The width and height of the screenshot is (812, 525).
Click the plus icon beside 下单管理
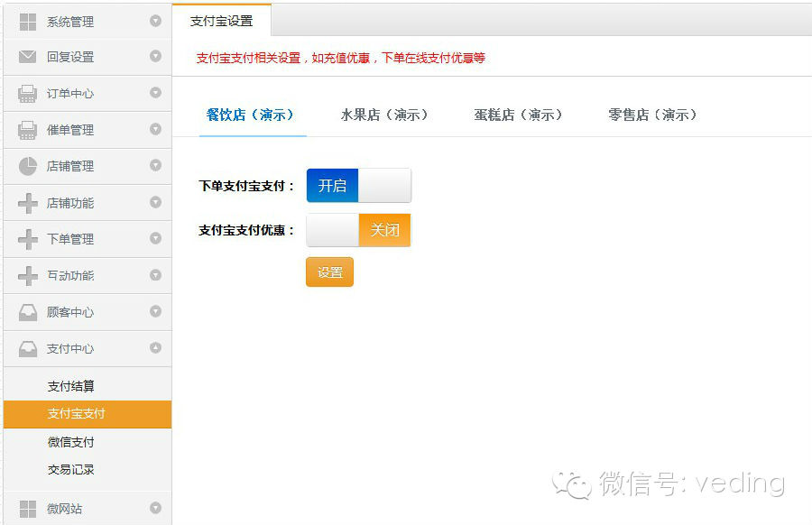click(27, 239)
